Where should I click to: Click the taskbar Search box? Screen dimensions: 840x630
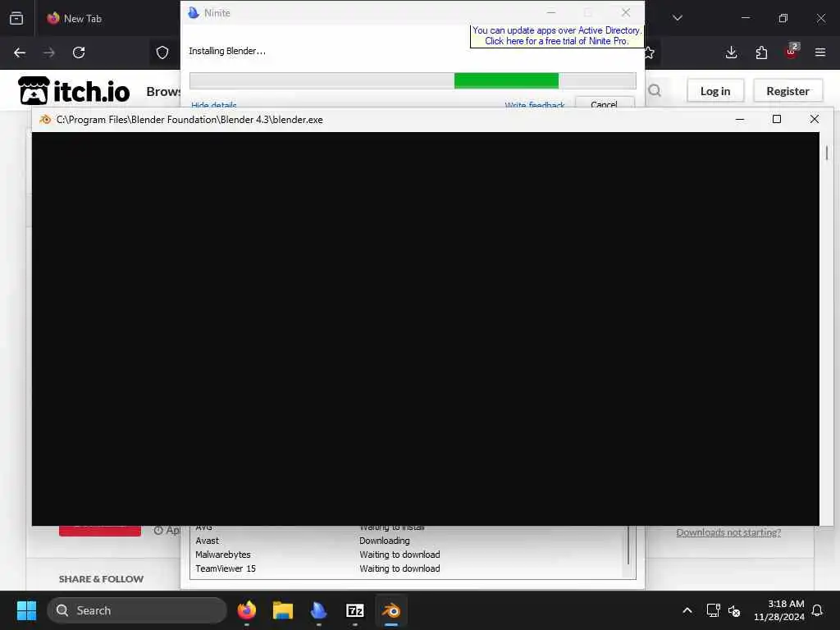coord(137,610)
